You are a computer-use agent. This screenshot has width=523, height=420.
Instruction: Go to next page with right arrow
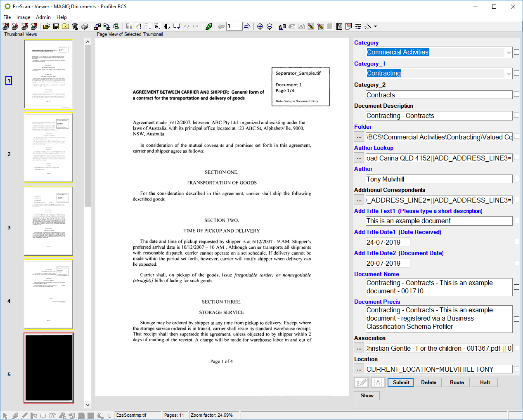click(x=247, y=26)
